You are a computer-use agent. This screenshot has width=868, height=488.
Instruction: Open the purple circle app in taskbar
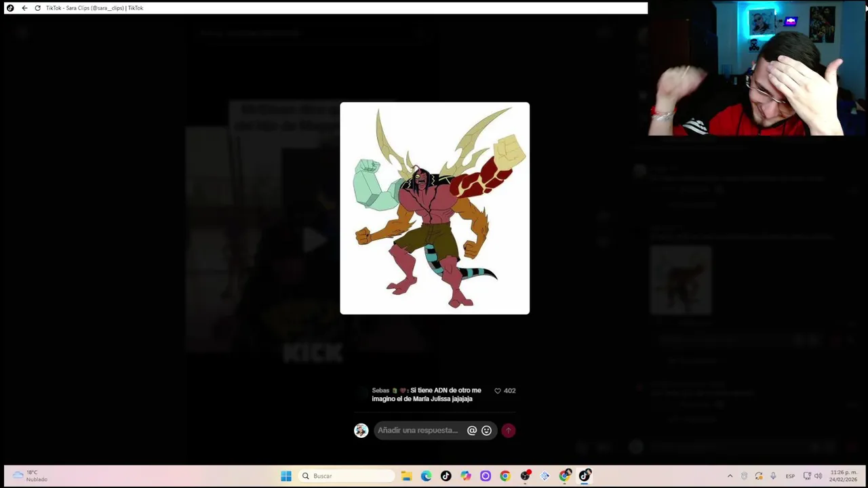485,476
